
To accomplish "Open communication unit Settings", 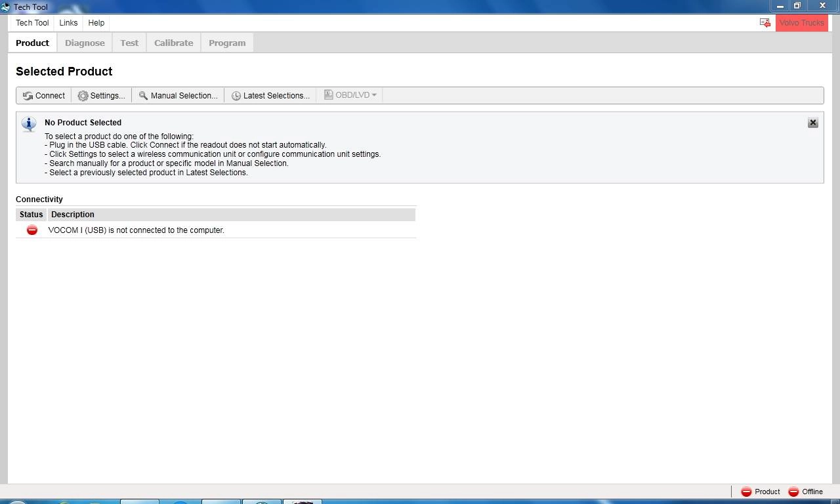I will [x=101, y=95].
